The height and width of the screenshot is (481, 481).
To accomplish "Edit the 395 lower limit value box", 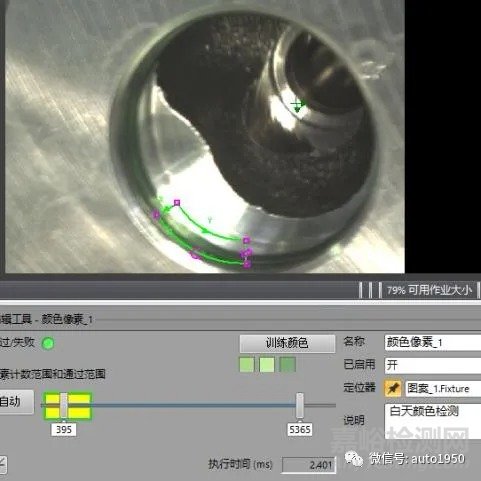I will (x=64, y=429).
